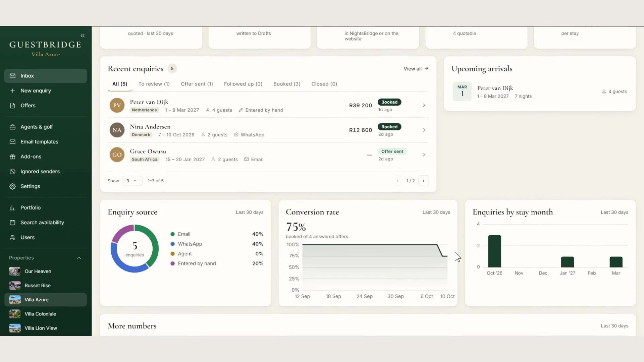644x362 pixels.
Task: Select the active Villa Azure property
Action: tap(46, 300)
